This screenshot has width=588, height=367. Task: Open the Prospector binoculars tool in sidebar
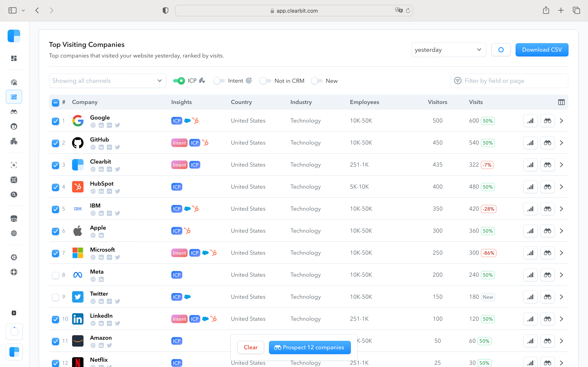pos(14,112)
